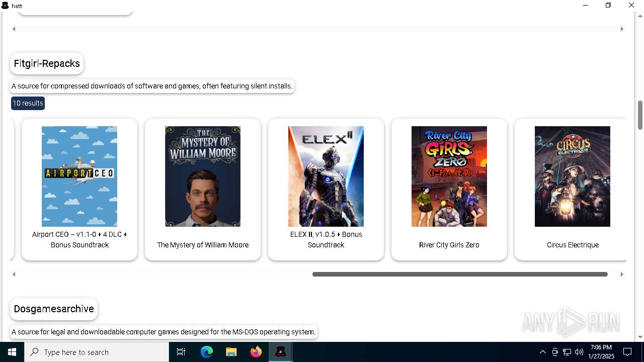Image resolution: width=644 pixels, height=362 pixels.
Task: Click the hatt app icon in title bar
Action: click(5, 6)
